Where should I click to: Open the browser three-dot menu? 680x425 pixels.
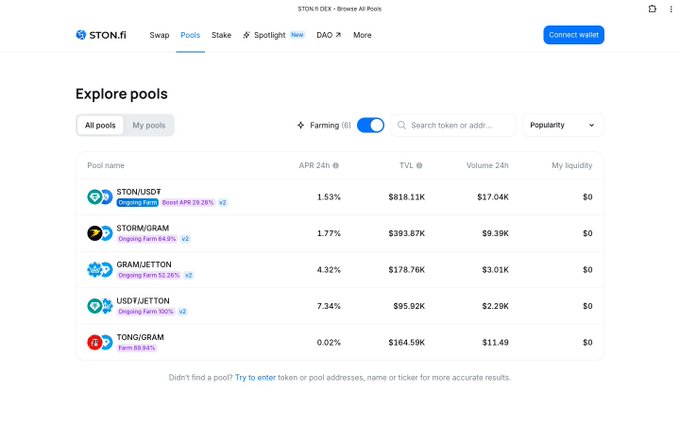click(671, 9)
